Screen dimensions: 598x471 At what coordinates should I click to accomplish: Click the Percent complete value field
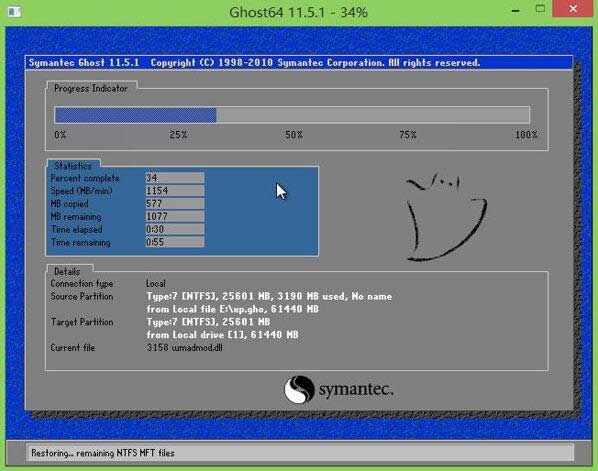(x=175, y=178)
